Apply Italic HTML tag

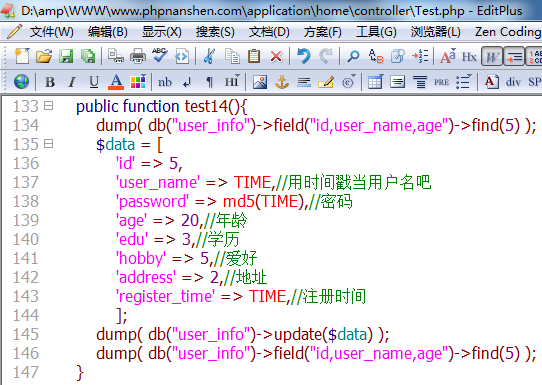tap(72, 82)
